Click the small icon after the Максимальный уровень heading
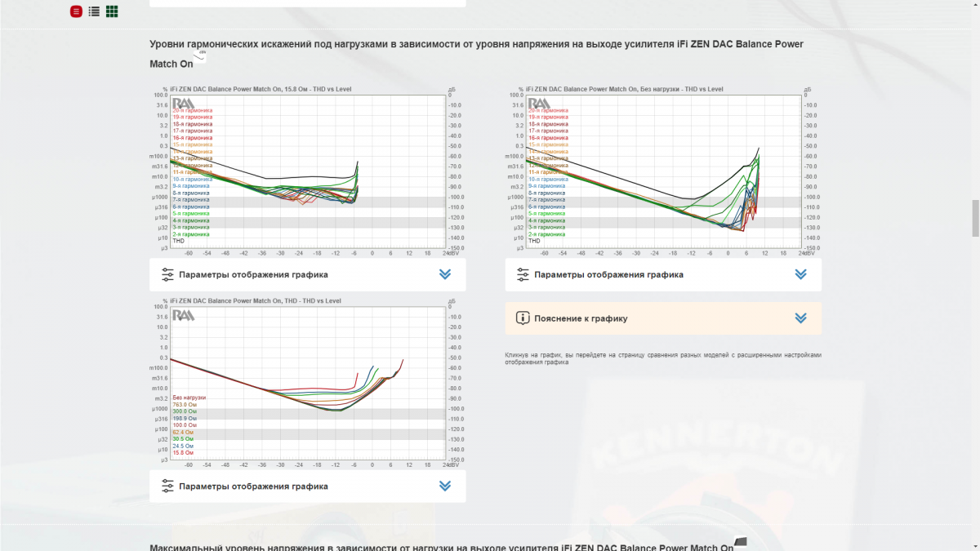Viewport: 980px width, 551px height. (741, 540)
